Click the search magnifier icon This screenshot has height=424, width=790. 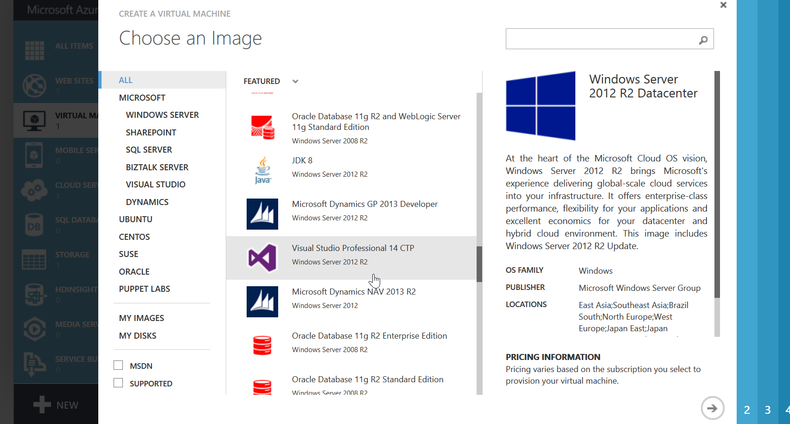click(703, 40)
